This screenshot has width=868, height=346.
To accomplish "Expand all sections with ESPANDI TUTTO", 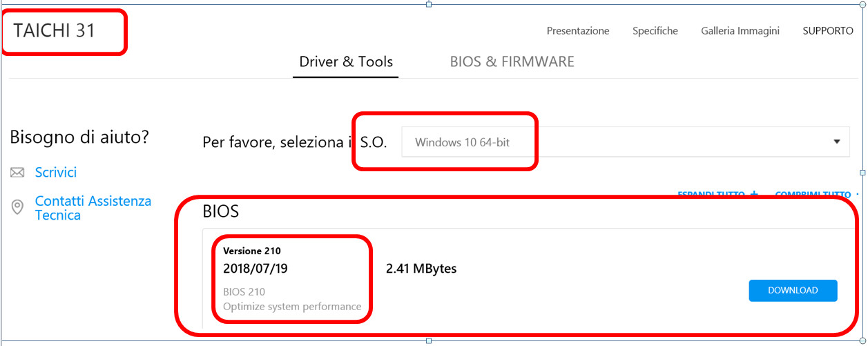I will (718, 195).
